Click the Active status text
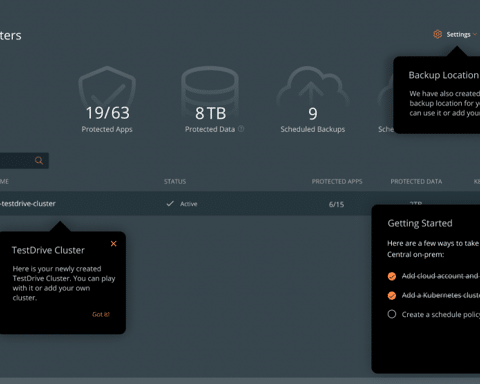Screen dimensions: 480x384 click(x=189, y=204)
